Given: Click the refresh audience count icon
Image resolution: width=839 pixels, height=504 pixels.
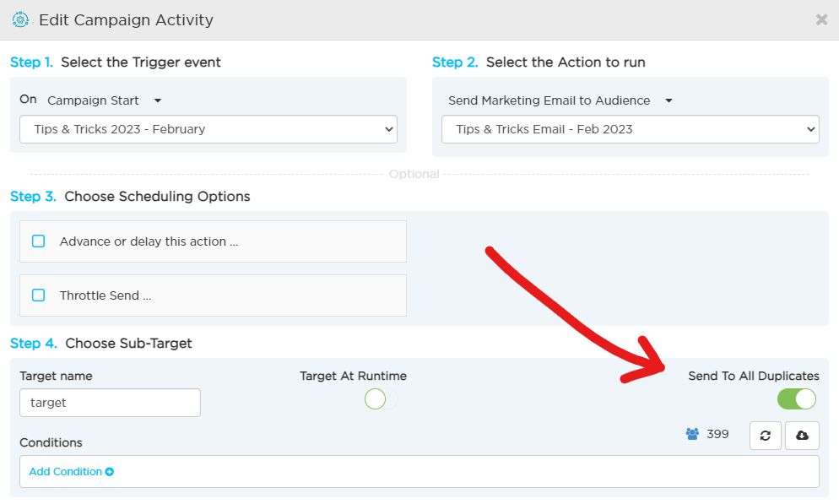Looking at the screenshot, I should point(766,436).
